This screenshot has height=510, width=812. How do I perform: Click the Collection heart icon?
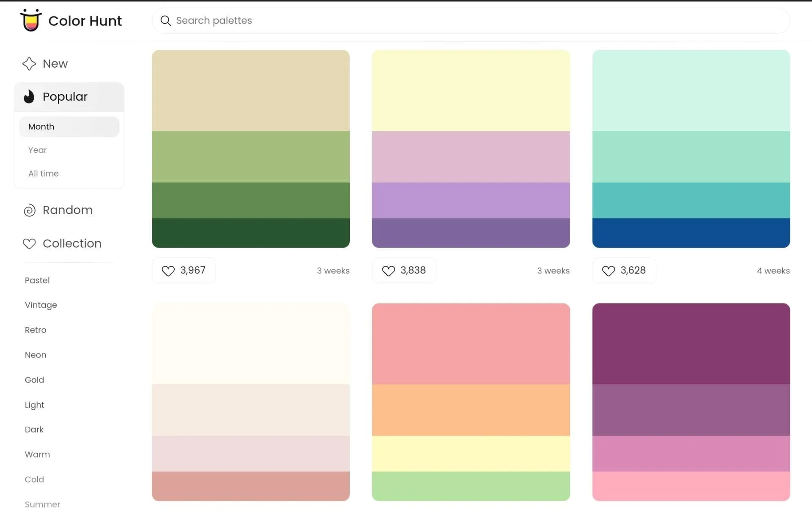click(x=29, y=243)
